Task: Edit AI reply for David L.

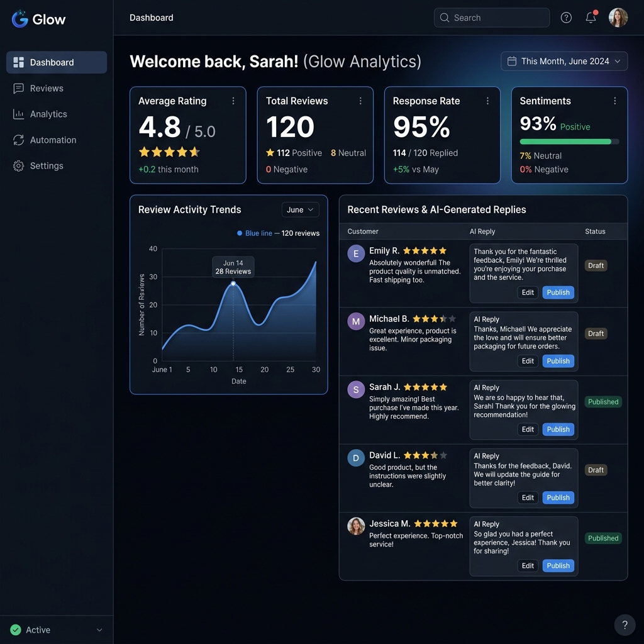Action: coord(528,497)
